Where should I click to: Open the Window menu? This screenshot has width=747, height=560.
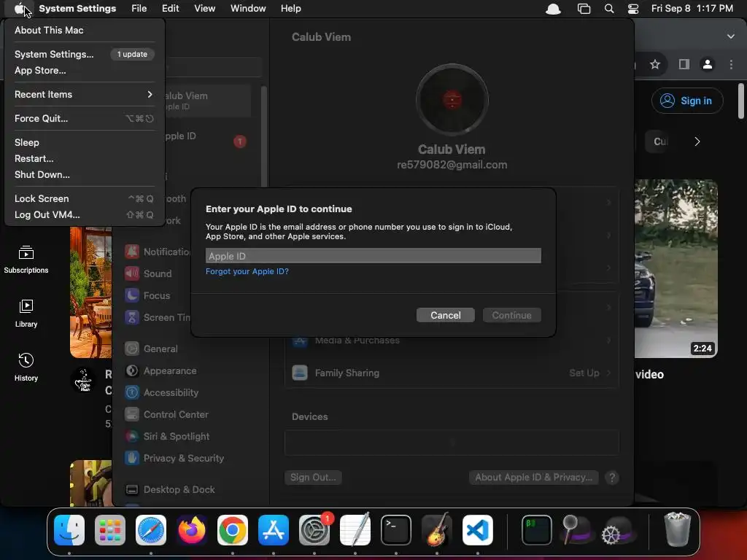(248, 9)
